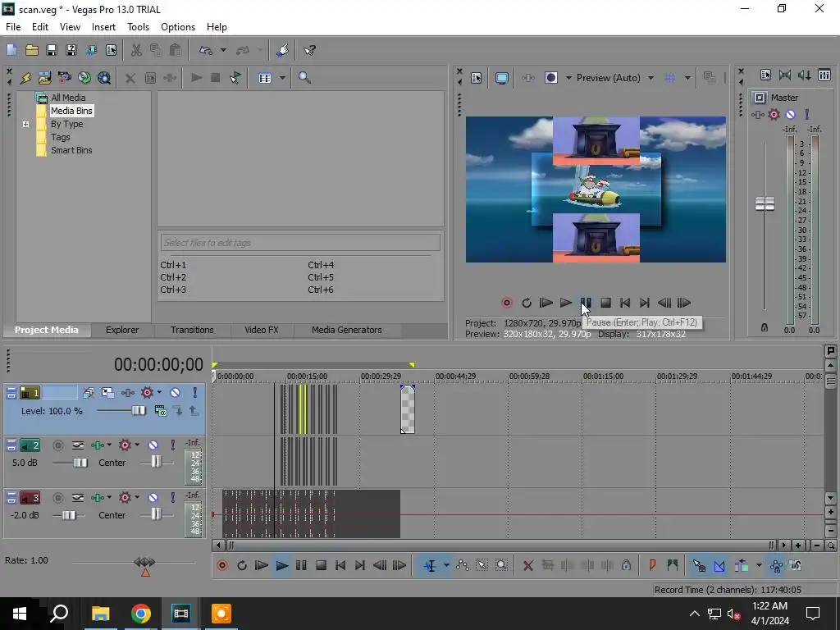This screenshot has width=840, height=630.
Task: Switch to the Media Generators tab
Action: [347, 330]
